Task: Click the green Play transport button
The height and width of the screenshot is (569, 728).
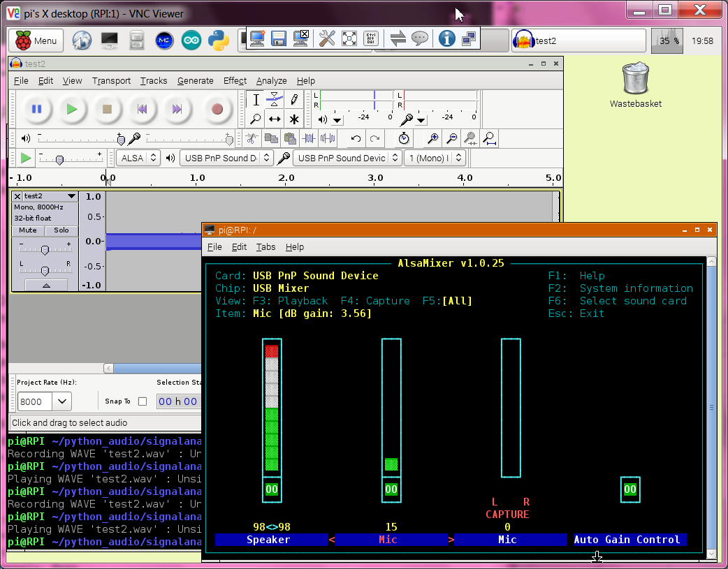Action: [x=71, y=109]
